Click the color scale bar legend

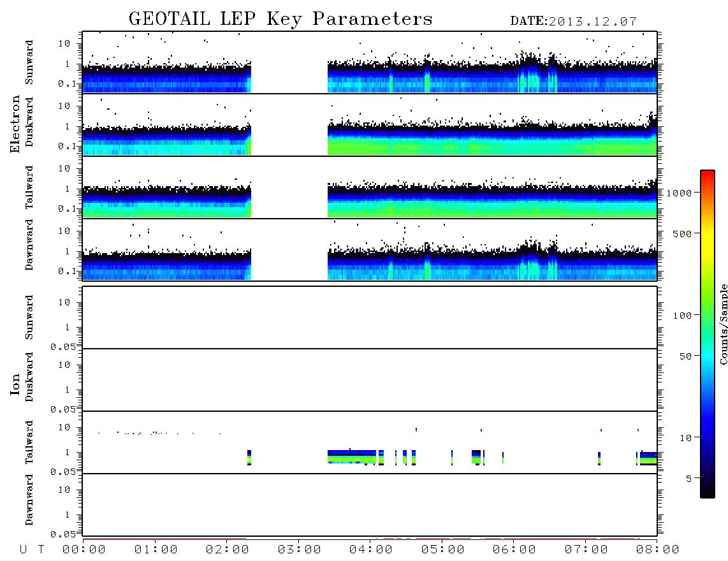[708, 334]
